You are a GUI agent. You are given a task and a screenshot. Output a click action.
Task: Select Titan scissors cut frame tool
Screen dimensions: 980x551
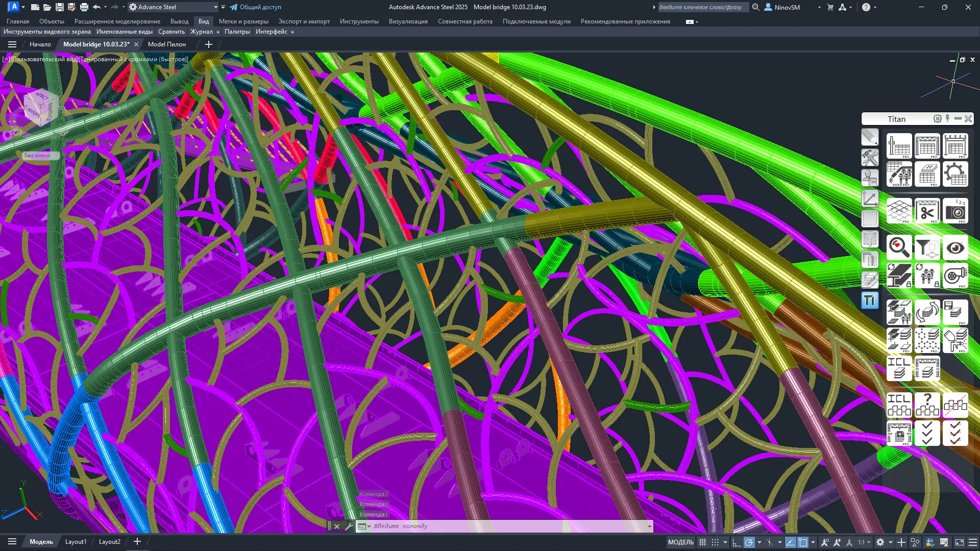point(927,211)
